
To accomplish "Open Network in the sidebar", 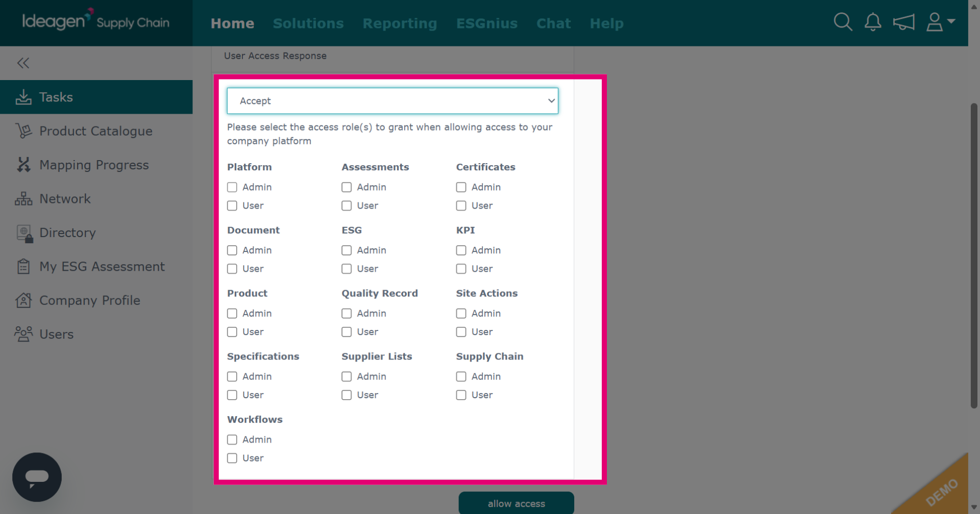I will point(96,199).
